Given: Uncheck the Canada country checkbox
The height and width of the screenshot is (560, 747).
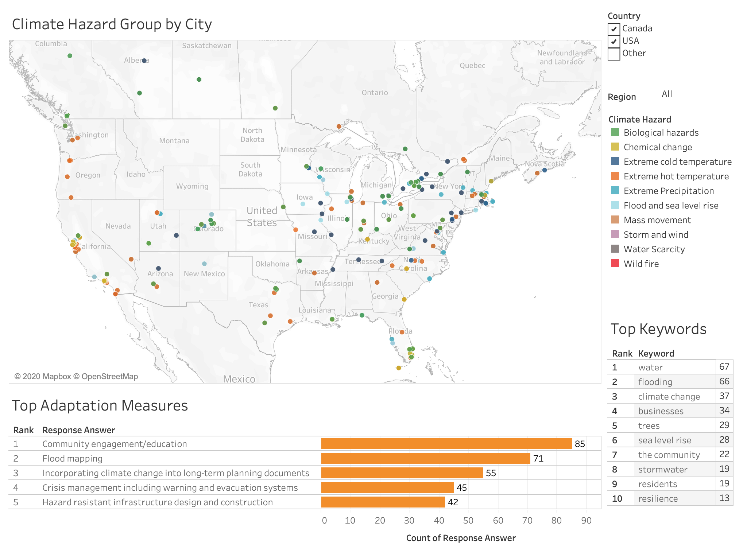Looking at the screenshot, I should click(x=614, y=29).
